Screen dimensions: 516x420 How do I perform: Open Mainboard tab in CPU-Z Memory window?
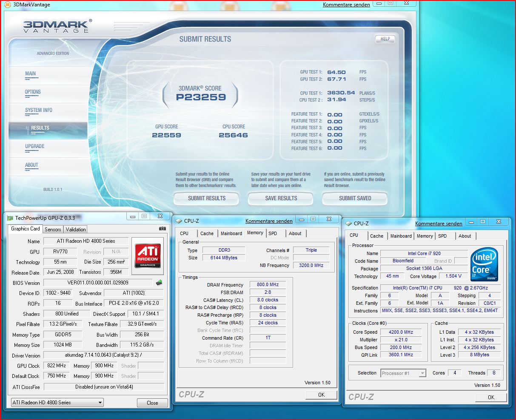(x=231, y=233)
